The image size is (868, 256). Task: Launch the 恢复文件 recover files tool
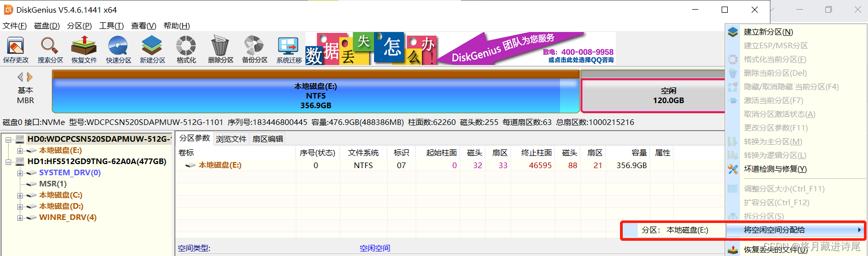pos(84,50)
